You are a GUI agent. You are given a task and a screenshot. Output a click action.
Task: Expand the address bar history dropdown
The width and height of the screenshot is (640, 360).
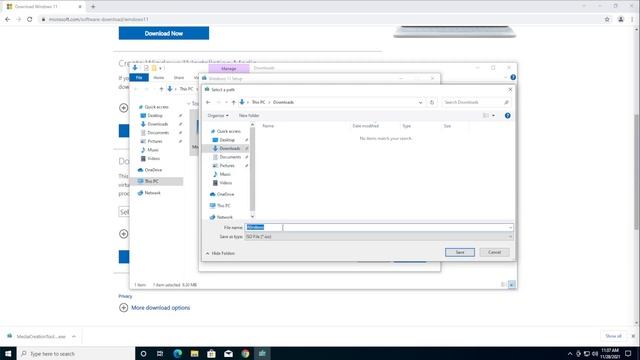pos(420,102)
